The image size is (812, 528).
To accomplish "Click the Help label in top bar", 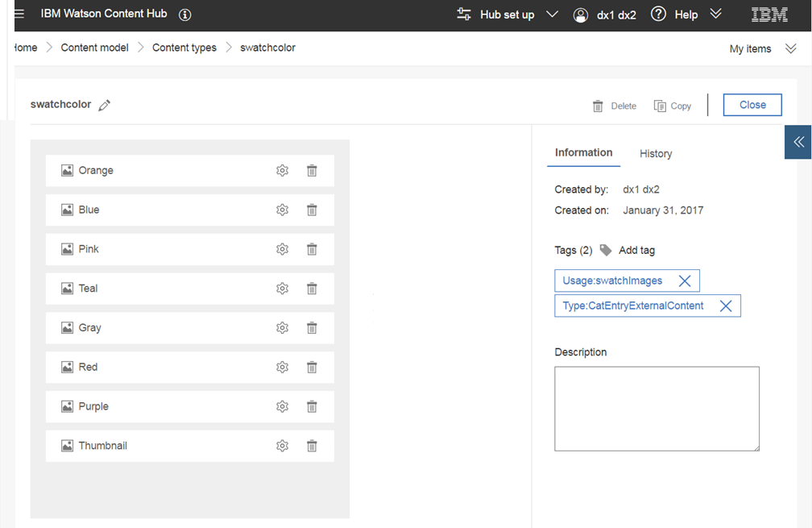I will pos(686,15).
